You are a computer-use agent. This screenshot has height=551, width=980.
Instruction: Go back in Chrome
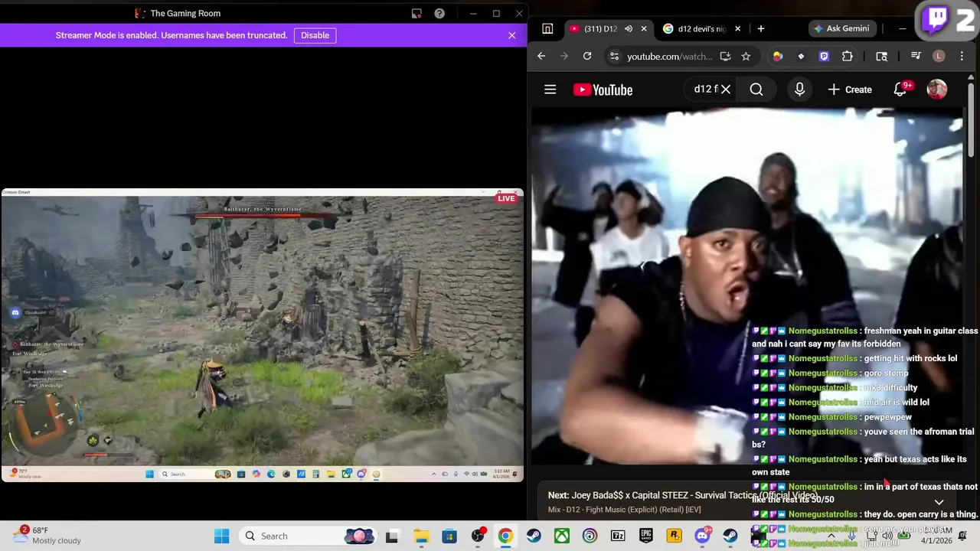coord(541,56)
